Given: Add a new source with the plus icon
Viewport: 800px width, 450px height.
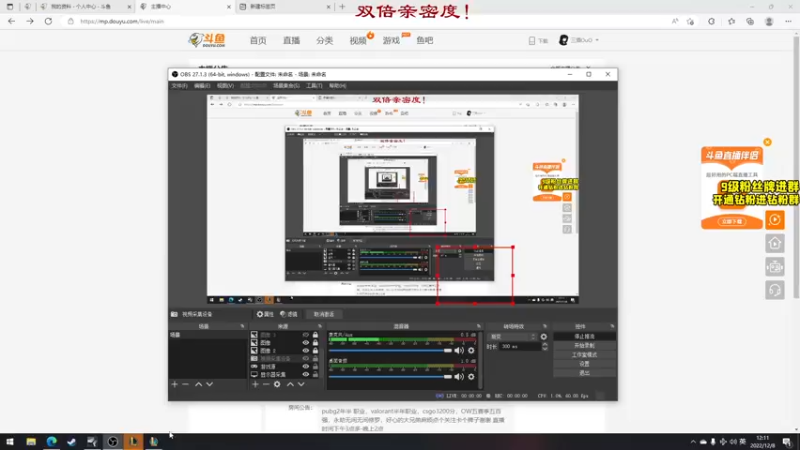Looking at the screenshot, I should pyautogui.click(x=255, y=384).
